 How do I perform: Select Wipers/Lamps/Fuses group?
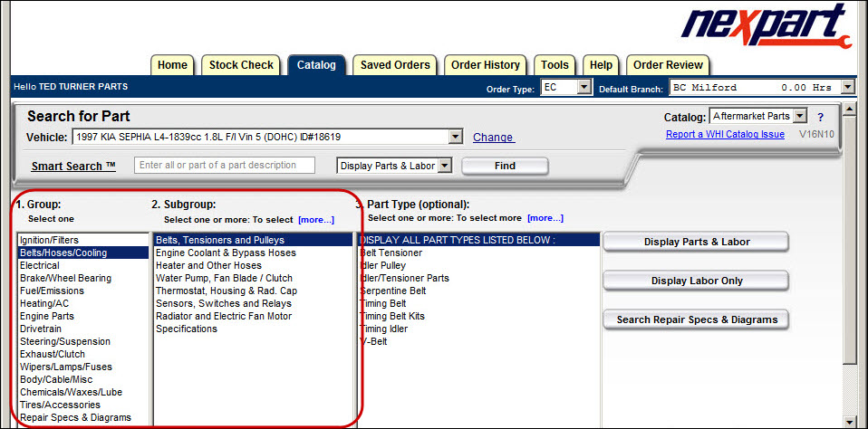coord(83,367)
